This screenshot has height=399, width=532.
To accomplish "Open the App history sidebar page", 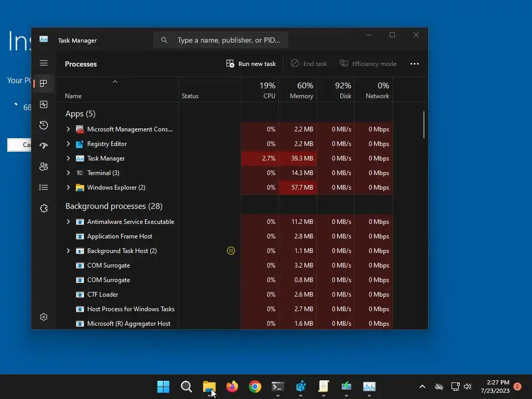I will tap(44, 125).
